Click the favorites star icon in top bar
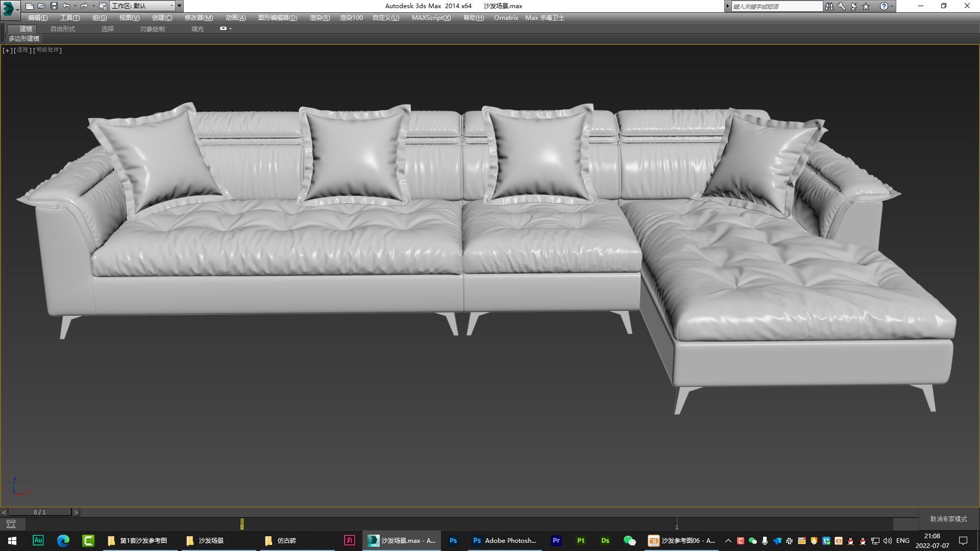The height and width of the screenshot is (551, 980). (865, 6)
